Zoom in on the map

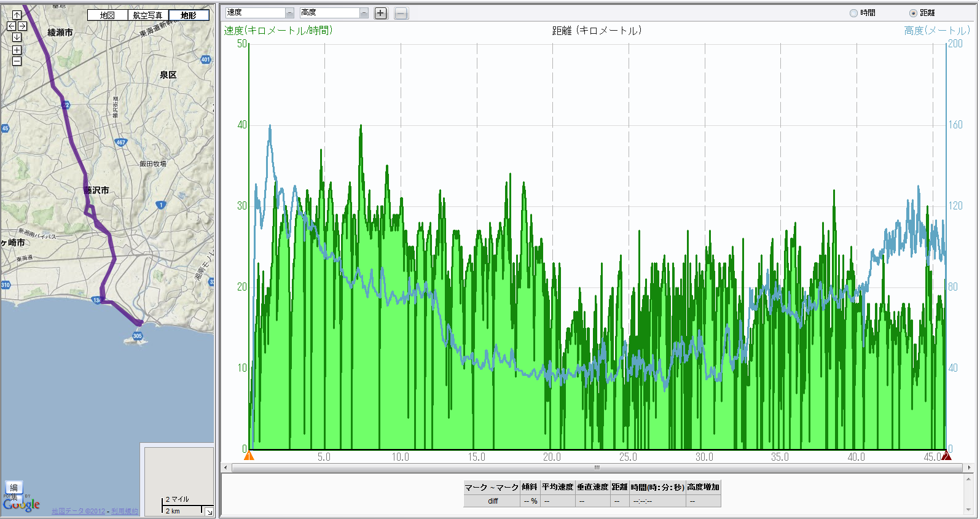pyautogui.click(x=17, y=50)
